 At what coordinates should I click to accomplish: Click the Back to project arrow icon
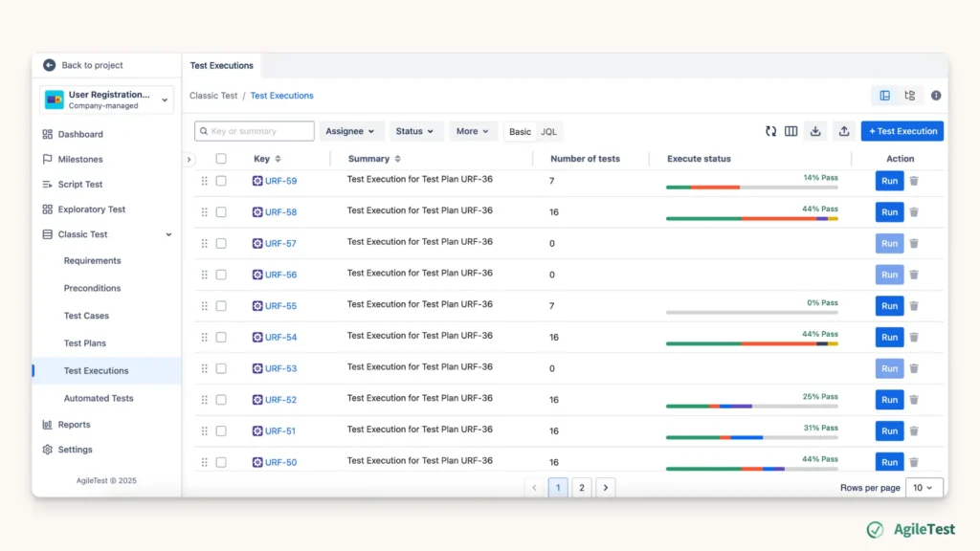pos(50,65)
